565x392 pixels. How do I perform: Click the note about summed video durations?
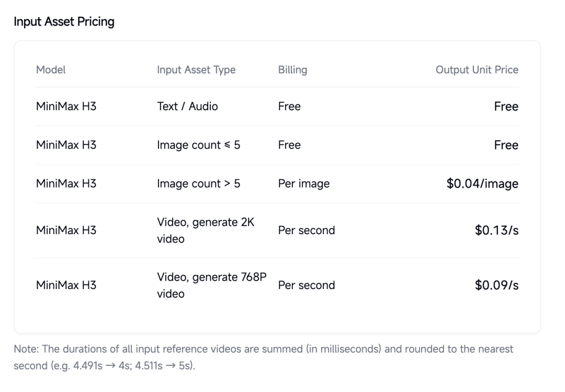pos(263,358)
